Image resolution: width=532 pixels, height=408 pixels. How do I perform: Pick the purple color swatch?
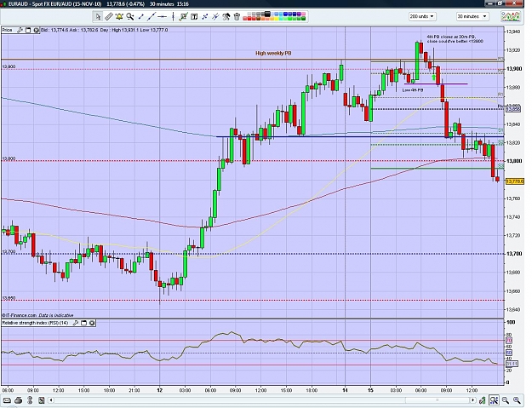coord(299,14)
